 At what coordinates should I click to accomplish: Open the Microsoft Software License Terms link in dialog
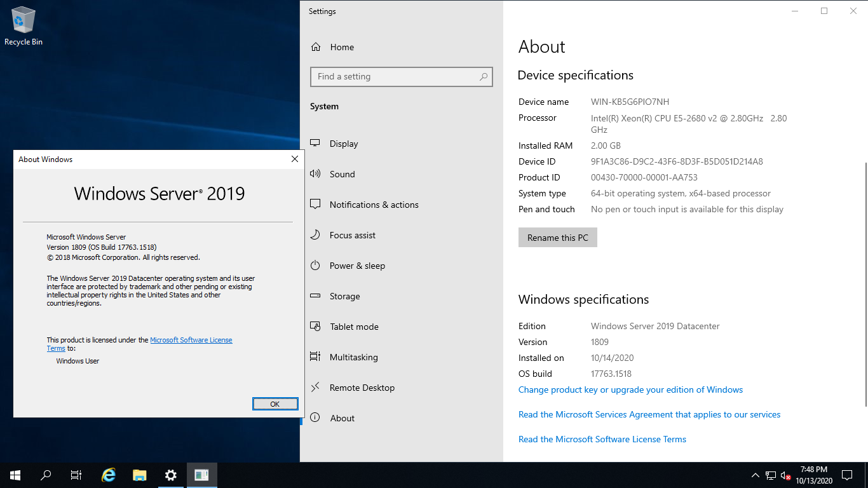coord(191,340)
